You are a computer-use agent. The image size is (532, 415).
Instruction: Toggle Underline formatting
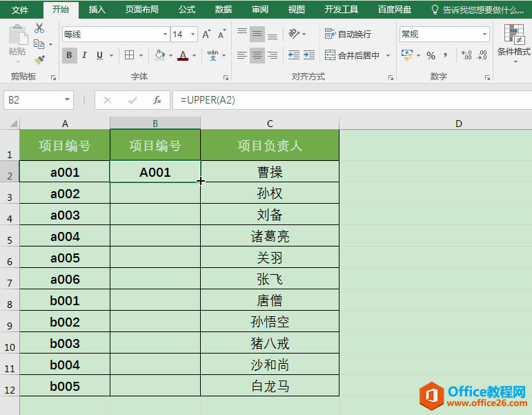pos(99,55)
